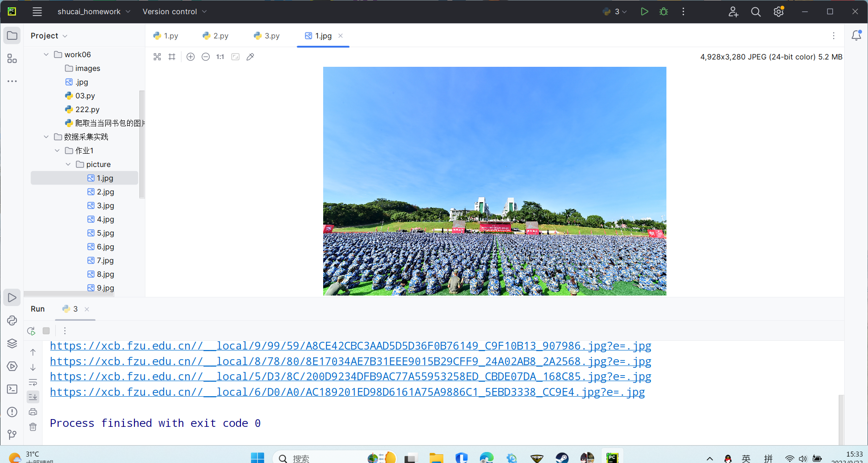The image size is (868, 463).
Task: Open link ending 24A02AB8_2A2568.jpg
Action: click(x=351, y=361)
